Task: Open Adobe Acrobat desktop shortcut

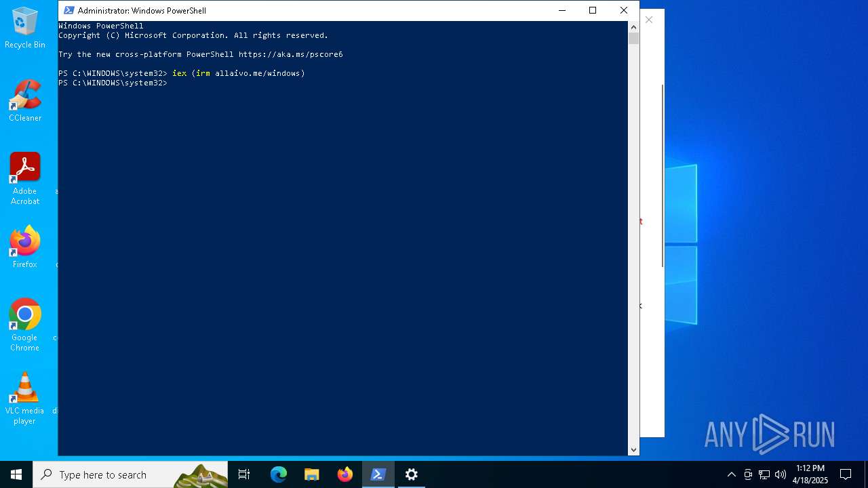Action: tap(25, 179)
